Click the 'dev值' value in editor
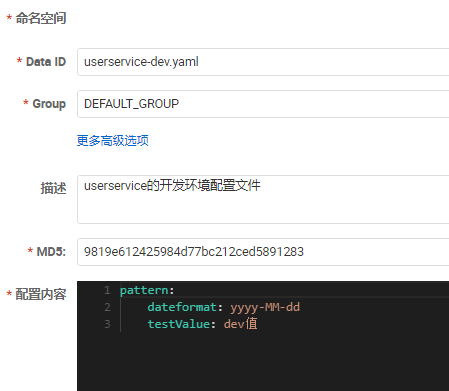The image size is (449, 391). pyautogui.click(x=240, y=324)
